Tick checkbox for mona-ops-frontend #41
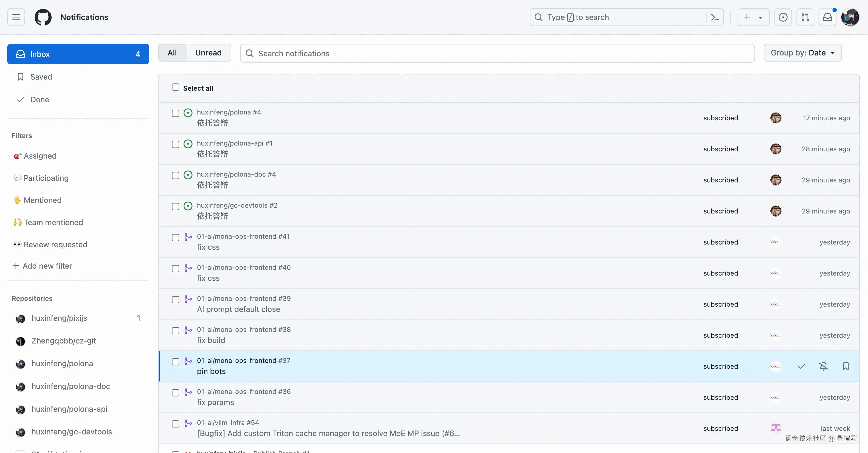 (x=175, y=238)
